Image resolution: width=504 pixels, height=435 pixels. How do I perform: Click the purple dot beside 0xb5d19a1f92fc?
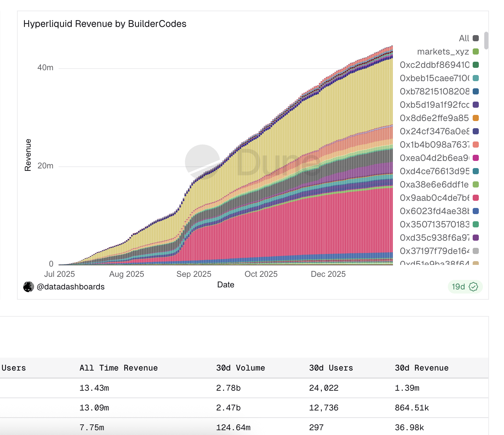(476, 105)
